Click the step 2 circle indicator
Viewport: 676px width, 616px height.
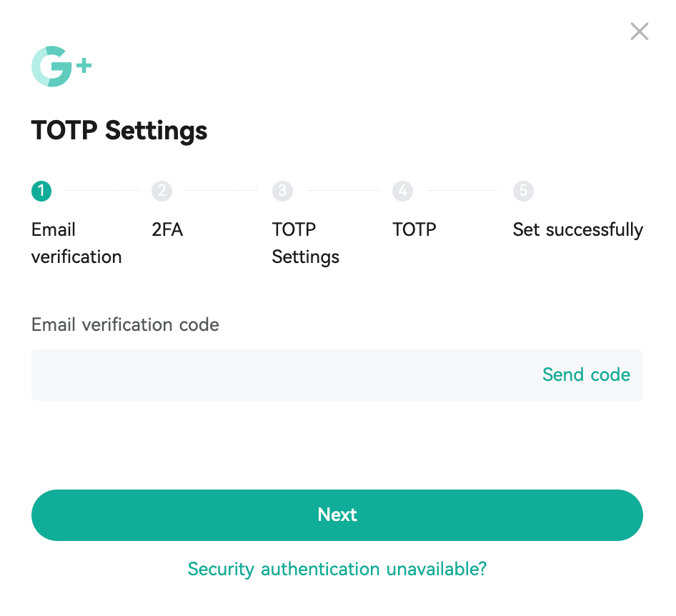pos(162,191)
